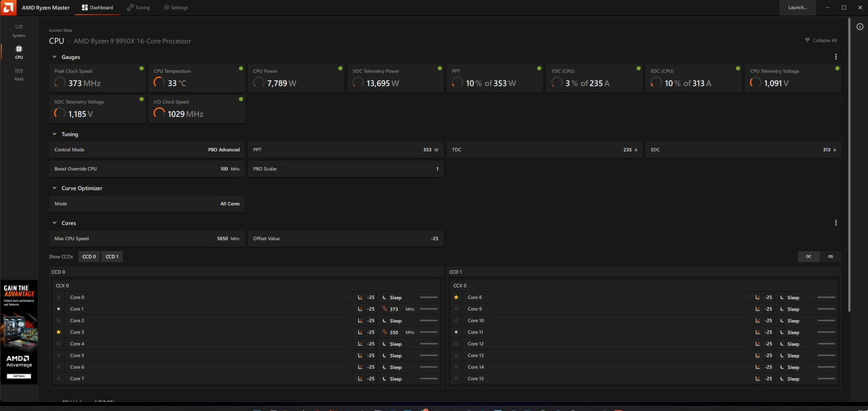Image resolution: width=868 pixels, height=411 pixels.
Task: Select the Core 2 indicator circle
Action: pos(58,321)
